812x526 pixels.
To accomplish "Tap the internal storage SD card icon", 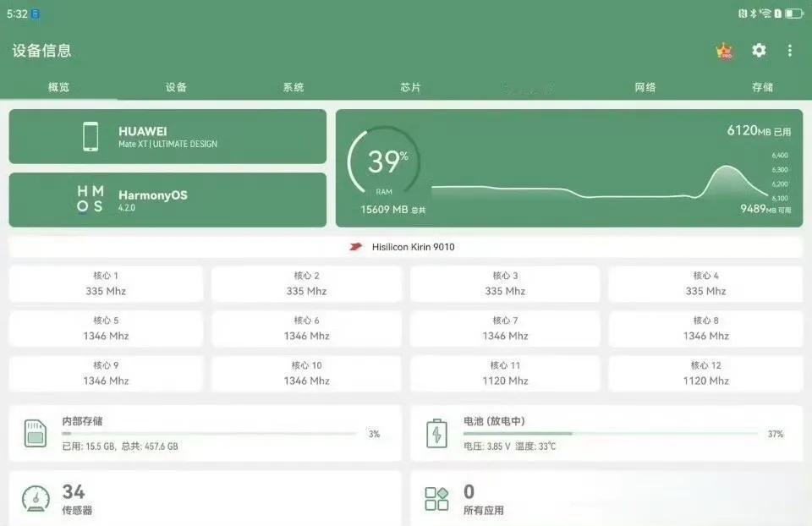I will [x=36, y=433].
